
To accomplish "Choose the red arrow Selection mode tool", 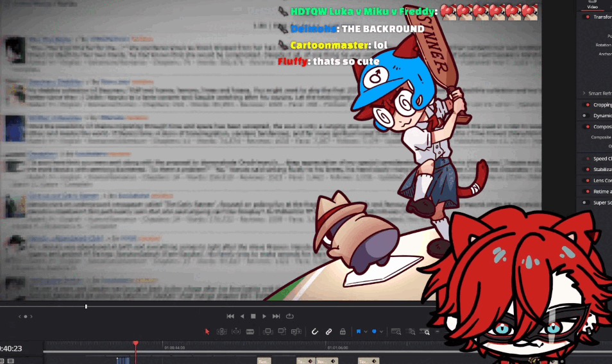I will [x=207, y=332].
